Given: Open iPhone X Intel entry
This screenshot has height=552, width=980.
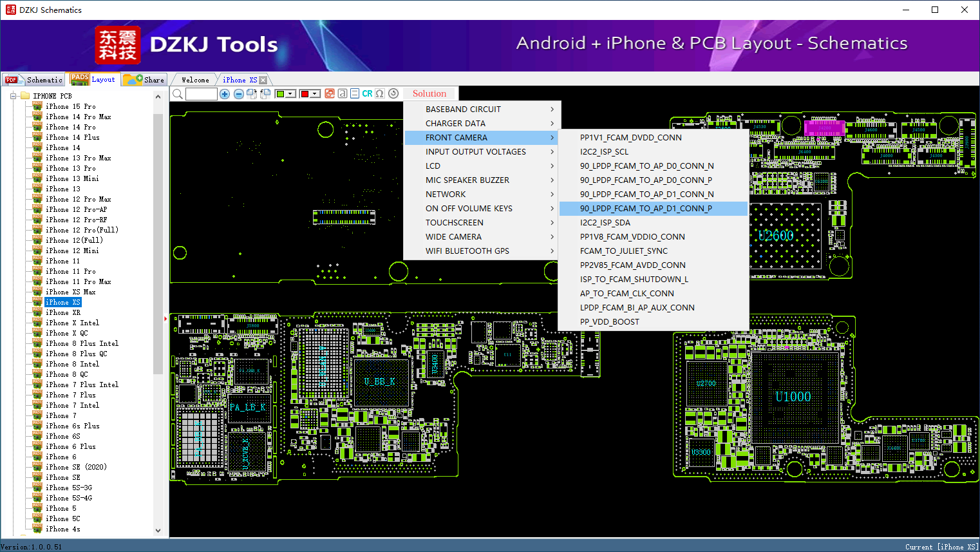Looking at the screenshot, I should point(72,323).
